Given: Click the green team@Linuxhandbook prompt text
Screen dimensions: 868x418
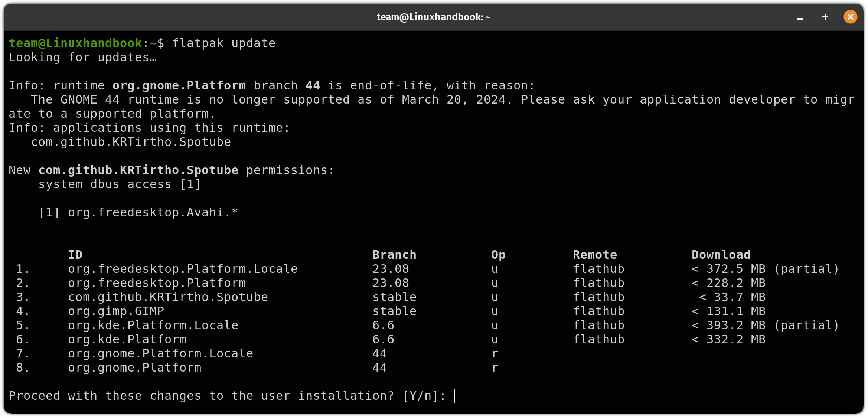Looking at the screenshot, I should point(76,43).
